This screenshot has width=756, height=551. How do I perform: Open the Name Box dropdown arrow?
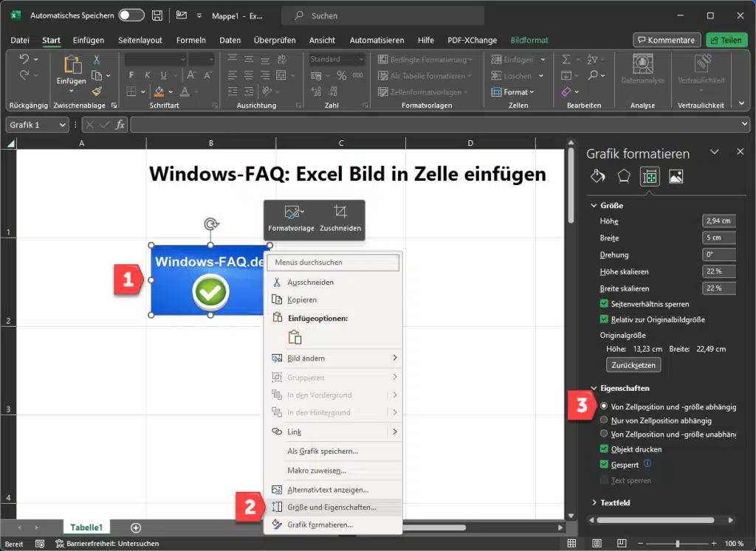pos(62,125)
